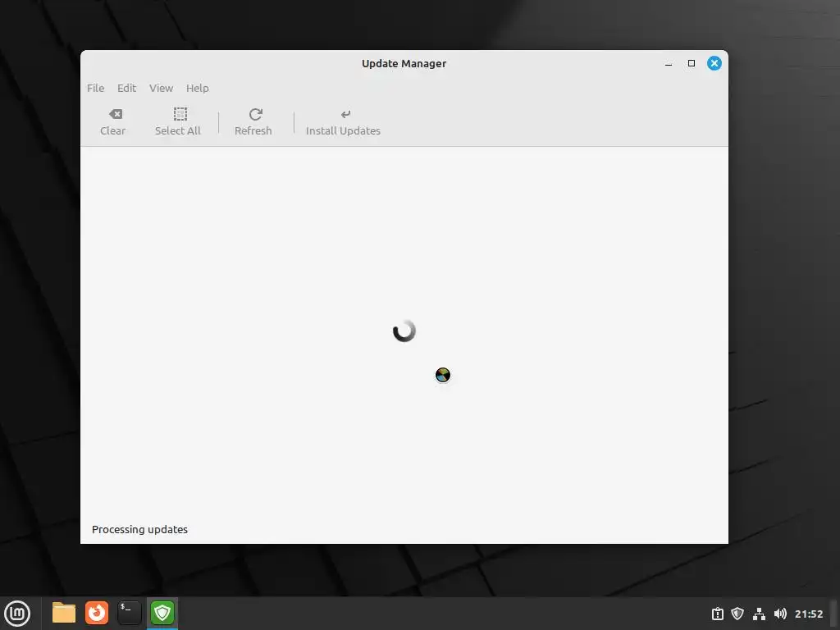Viewport: 840px width, 630px height.
Task: Select Update Manager shield in taskbar
Action: point(162,613)
